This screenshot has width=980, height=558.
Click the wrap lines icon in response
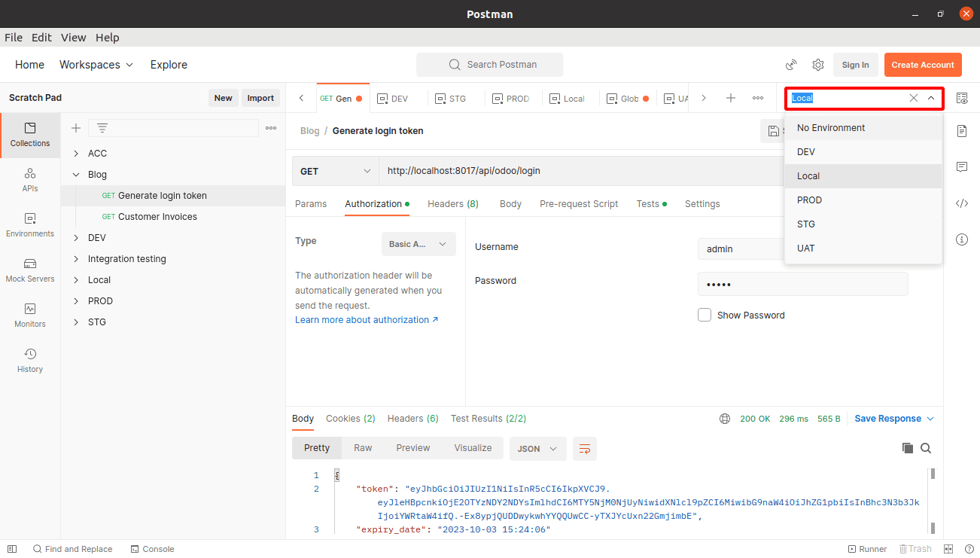[x=585, y=448]
